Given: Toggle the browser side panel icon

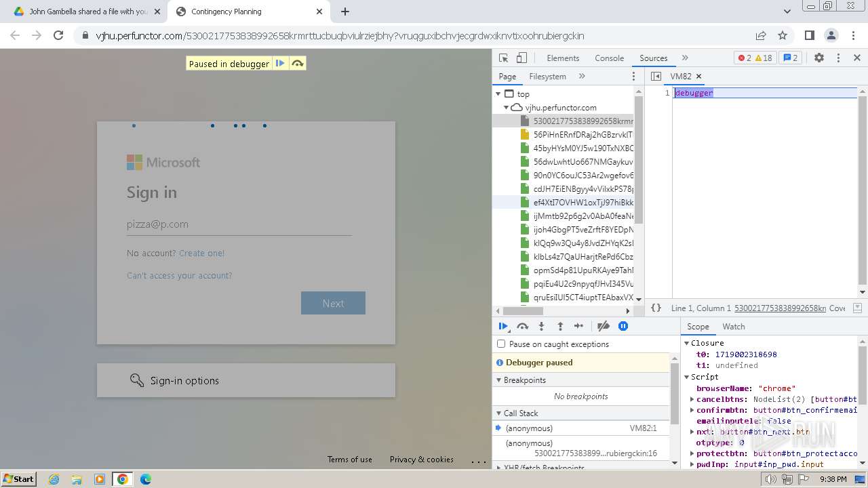Looking at the screenshot, I should 810,35.
